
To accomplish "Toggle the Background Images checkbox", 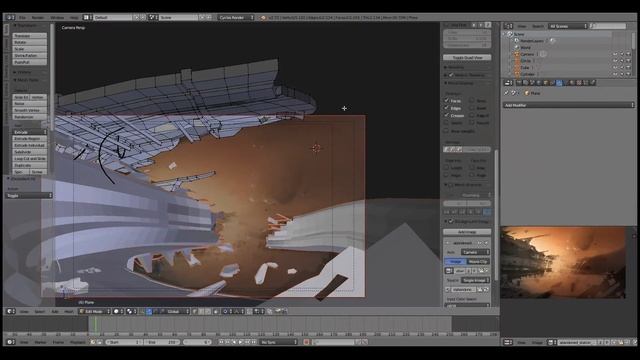I will pos(451,221).
